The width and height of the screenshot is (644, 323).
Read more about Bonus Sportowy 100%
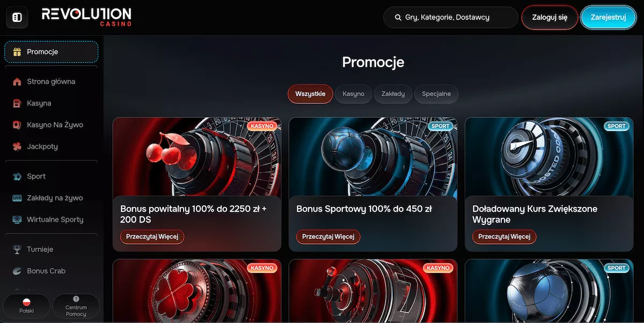coord(328,236)
